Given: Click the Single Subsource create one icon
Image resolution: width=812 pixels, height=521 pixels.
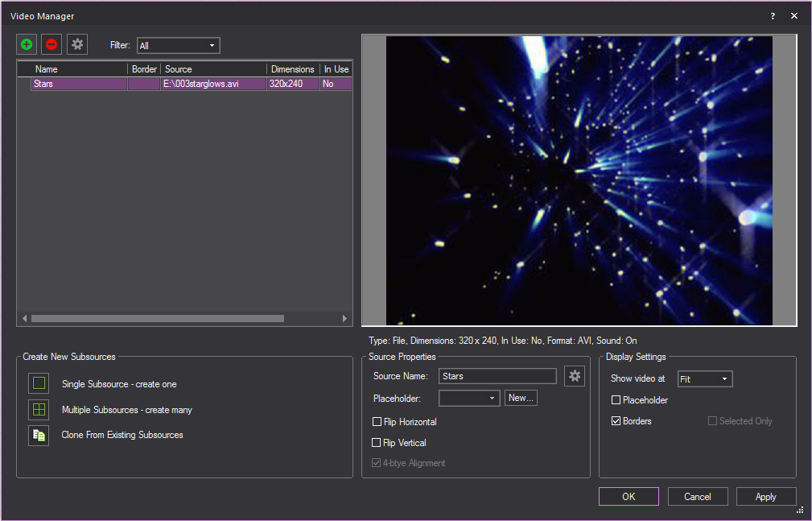Looking at the screenshot, I should pos(39,383).
